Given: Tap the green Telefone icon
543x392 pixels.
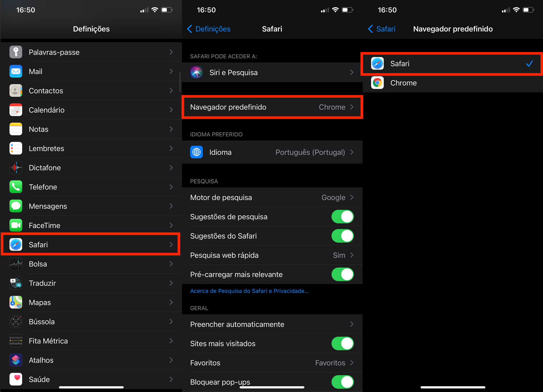Looking at the screenshot, I should tap(16, 187).
